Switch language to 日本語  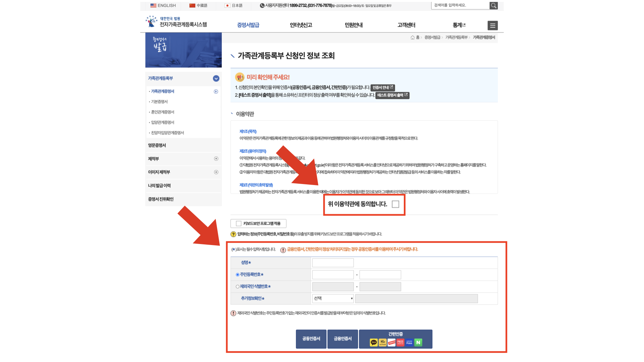(x=237, y=5)
